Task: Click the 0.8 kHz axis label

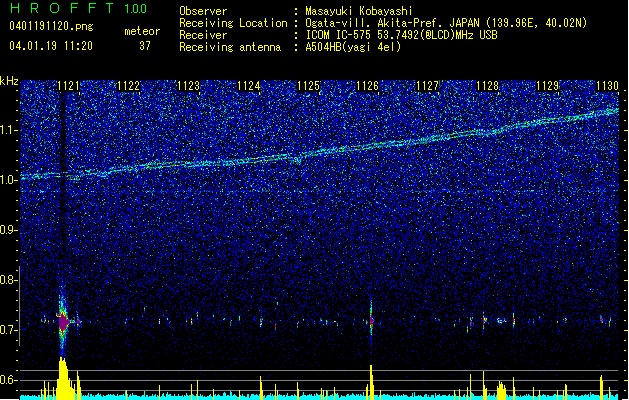Action: coord(9,280)
